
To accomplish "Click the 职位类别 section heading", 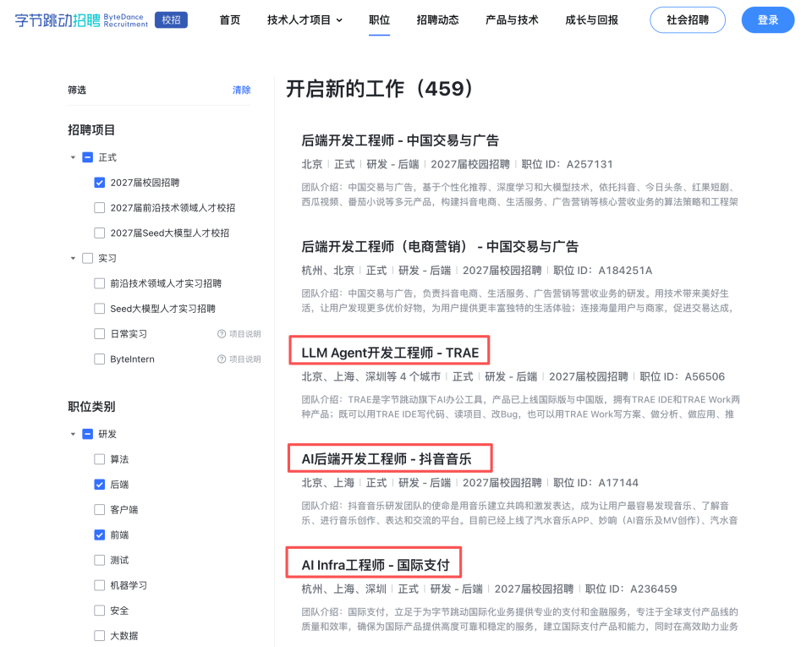I will pyautogui.click(x=91, y=407).
